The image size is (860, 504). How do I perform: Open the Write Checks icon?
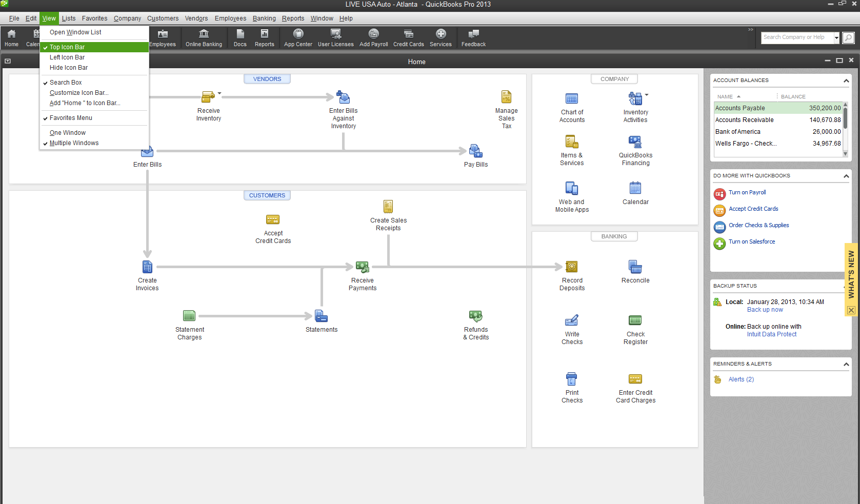(572, 321)
